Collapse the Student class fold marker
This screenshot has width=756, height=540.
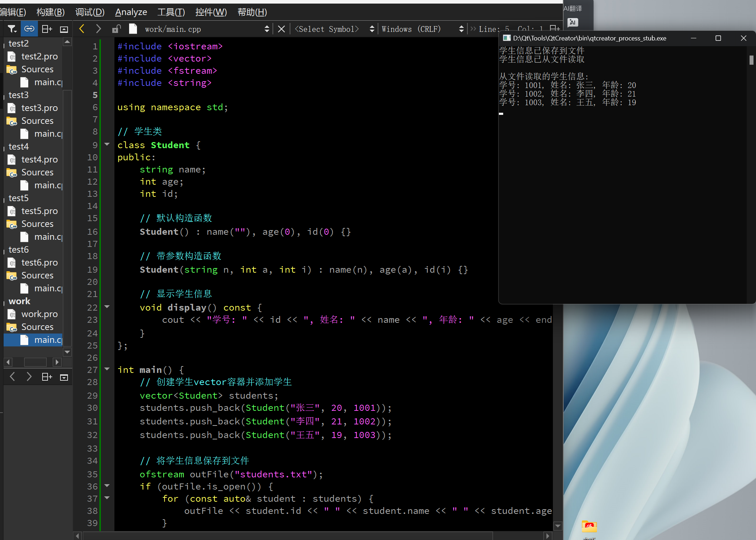pos(107,144)
